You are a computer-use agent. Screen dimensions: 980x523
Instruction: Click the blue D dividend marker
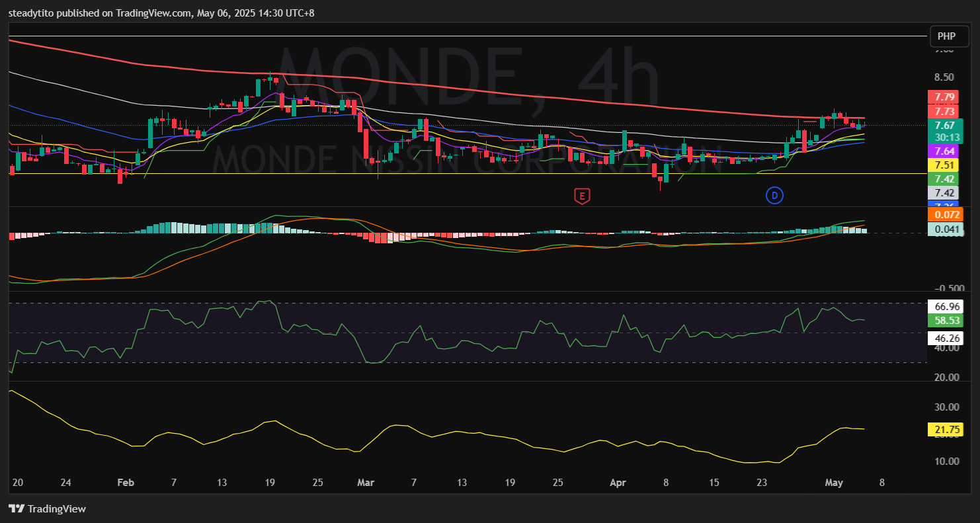tap(774, 195)
